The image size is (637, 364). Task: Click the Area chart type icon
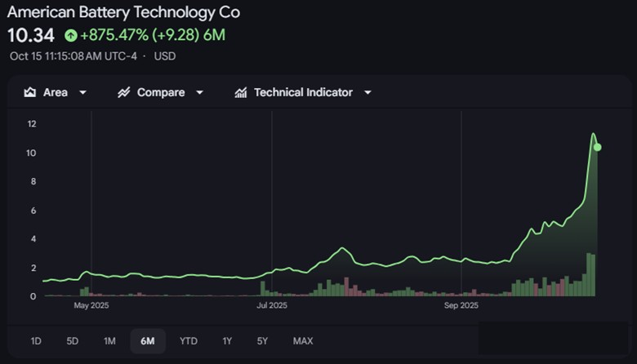click(30, 93)
